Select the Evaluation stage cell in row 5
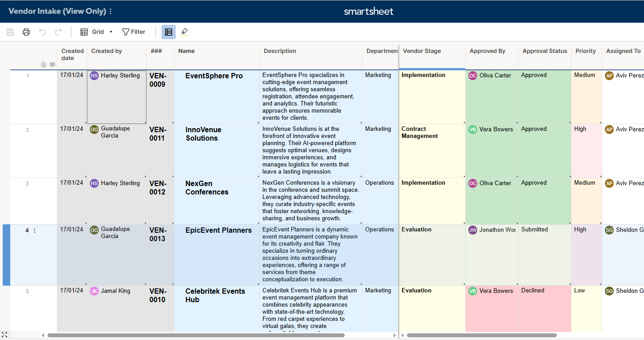Image resolution: width=644 pixels, height=340 pixels. (432, 309)
